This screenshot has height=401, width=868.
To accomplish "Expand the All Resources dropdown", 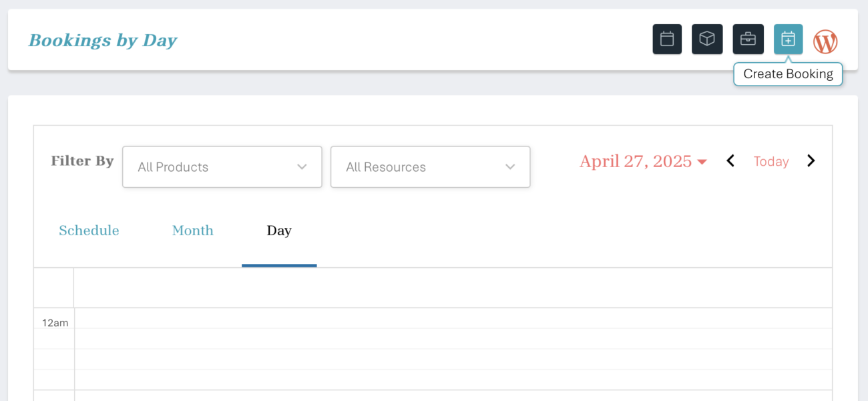I will [431, 167].
